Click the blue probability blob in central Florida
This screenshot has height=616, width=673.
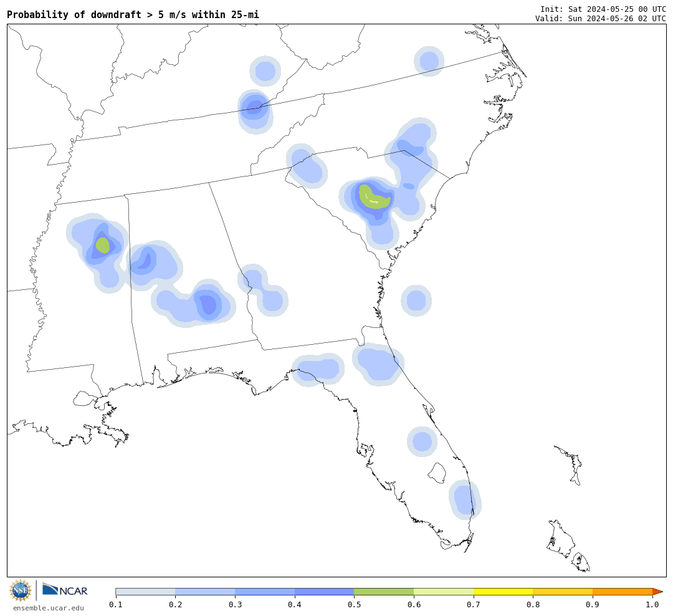point(422,441)
